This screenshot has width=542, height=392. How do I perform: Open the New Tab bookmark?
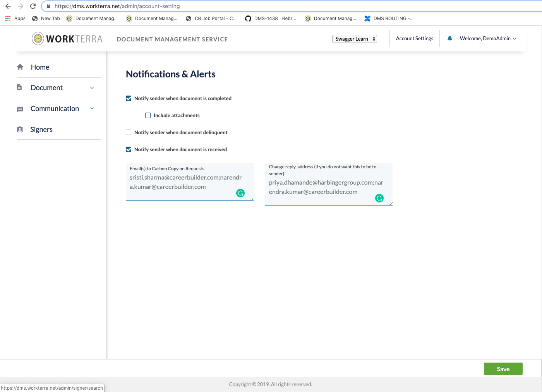pos(46,18)
